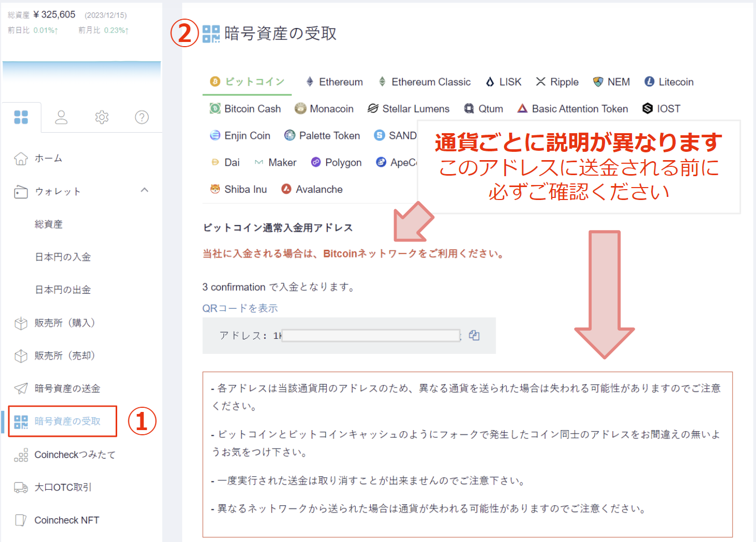Click the ビットコイン通常入金用アドレス heading
Image resolution: width=756 pixels, height=542 pixels.
(x=278, y=228)
